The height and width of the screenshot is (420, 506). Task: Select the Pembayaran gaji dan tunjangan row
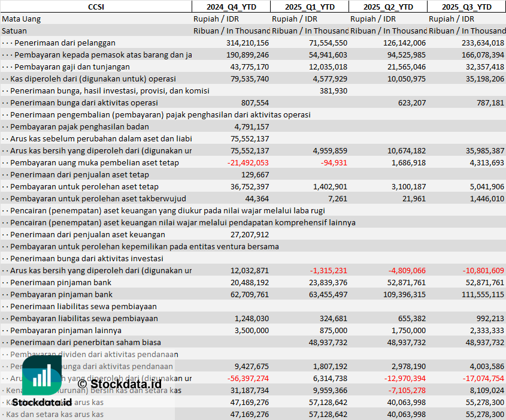253,67
